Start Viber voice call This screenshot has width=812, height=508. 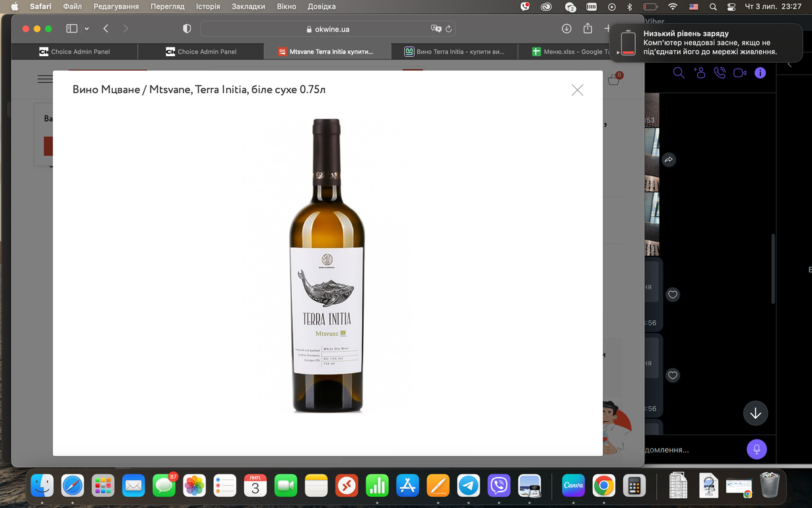[x=720, y=73]
